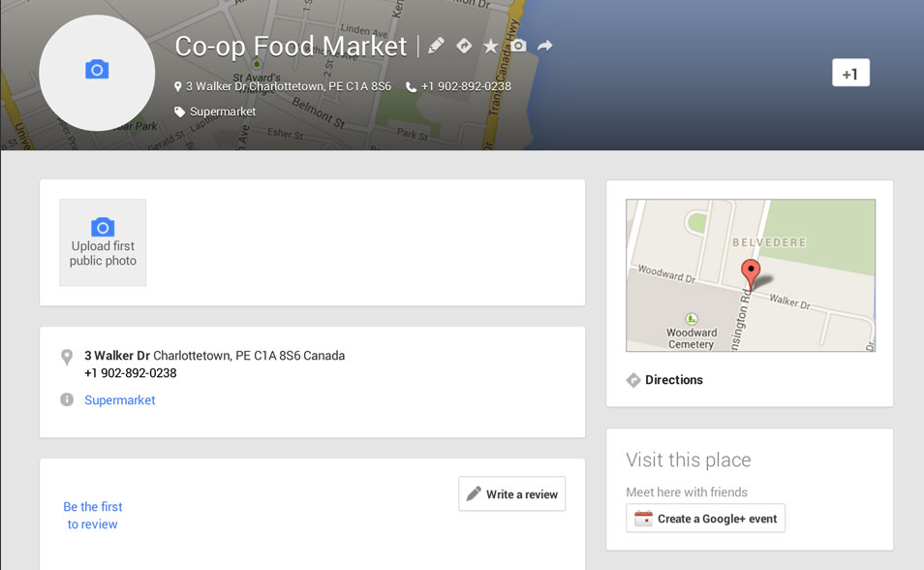The image size is (924, 570).
Task: Click Be the first to review link
Action: (93, 516)
